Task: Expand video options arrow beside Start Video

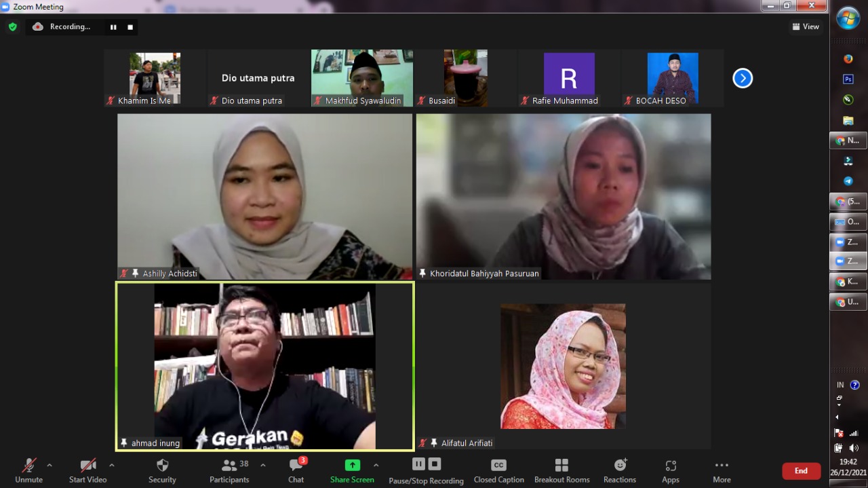Action: click(112, 466)
